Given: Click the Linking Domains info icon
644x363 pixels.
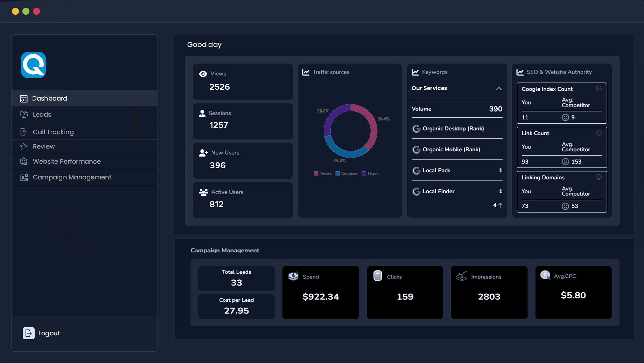Looking at the screenshot, I should point(599,177).
